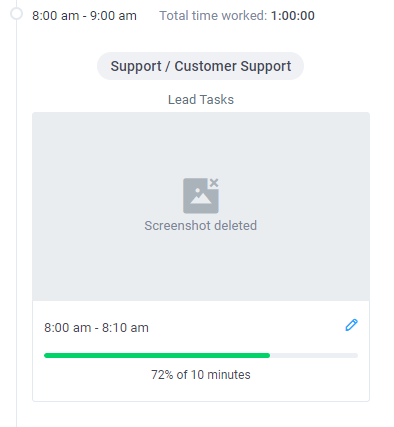Open the deleted screenshot thumbnail area
Viewport: 394px width, 427px height.
click(x=201, y=206)
